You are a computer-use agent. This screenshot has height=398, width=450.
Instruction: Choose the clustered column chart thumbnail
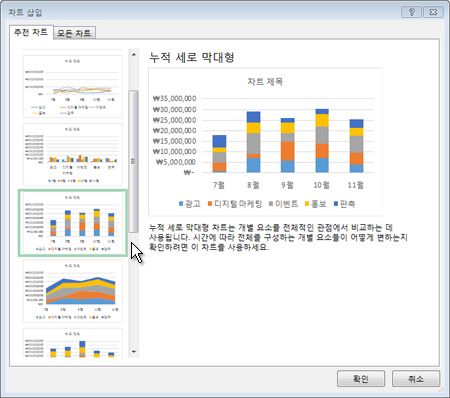coord(73,154)
